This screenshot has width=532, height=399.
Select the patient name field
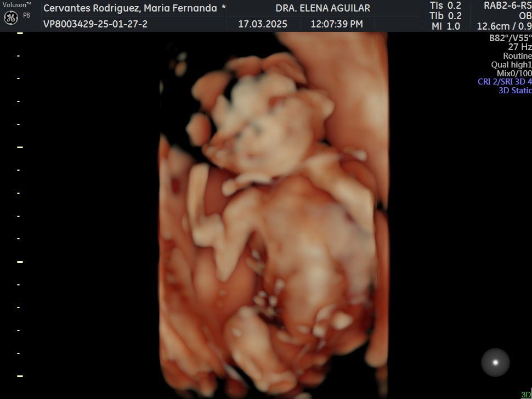[130, 8]
